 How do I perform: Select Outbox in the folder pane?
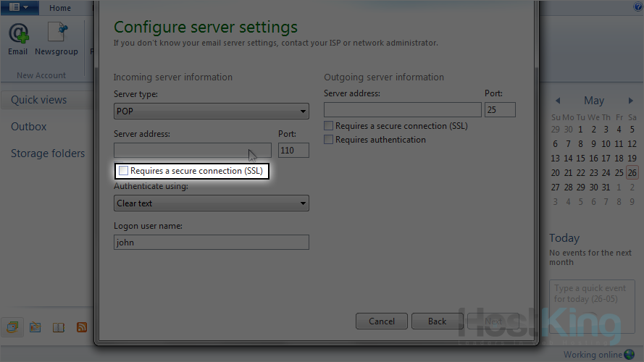click(x=29, y=127)
